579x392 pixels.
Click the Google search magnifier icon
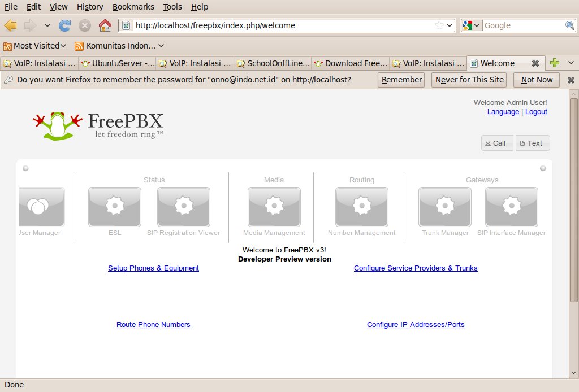(570, 25)
